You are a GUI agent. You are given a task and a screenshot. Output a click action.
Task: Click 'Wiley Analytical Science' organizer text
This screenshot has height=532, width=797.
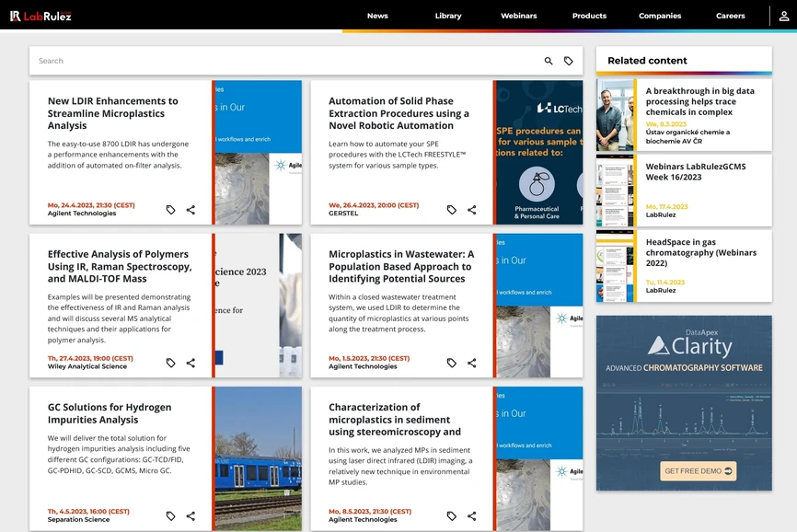tap(87, 366)
